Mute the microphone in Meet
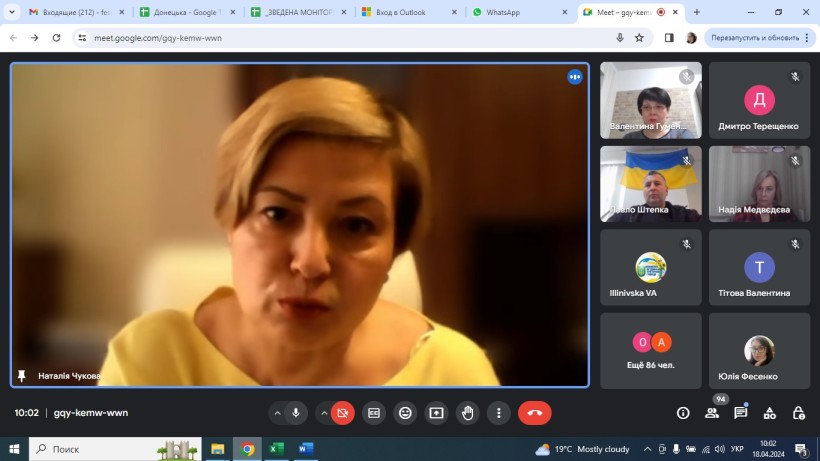Image resolution: width=820 pixels, height=461 pixels. coord(295,413)
